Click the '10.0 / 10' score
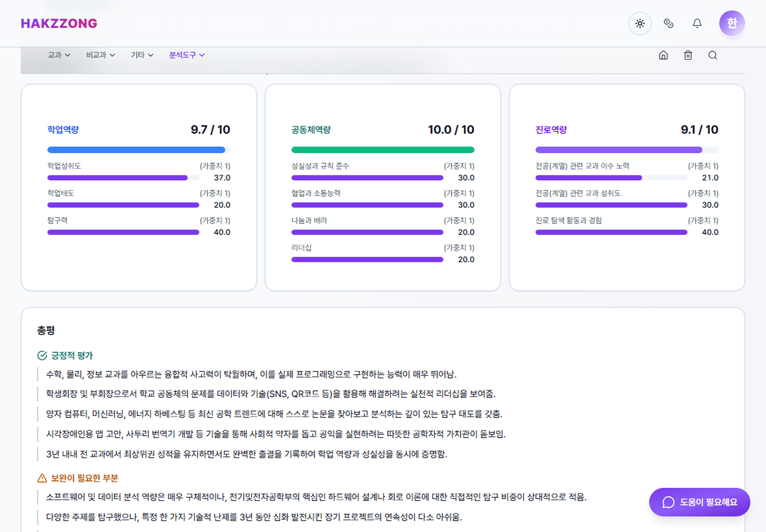 (x=451, y=130)
